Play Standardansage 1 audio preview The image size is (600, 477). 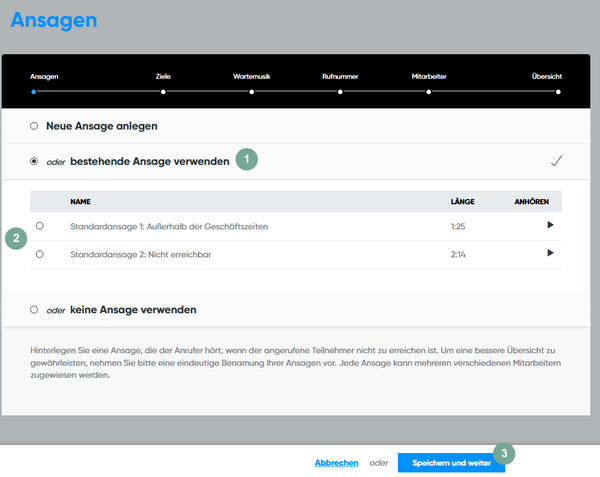point(549,226)
